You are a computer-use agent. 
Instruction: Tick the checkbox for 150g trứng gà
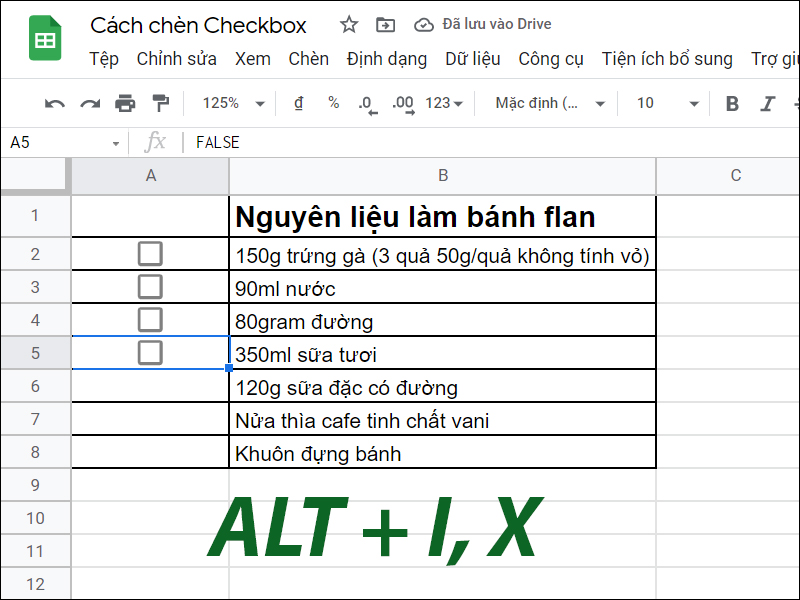[x=150, y=254]
